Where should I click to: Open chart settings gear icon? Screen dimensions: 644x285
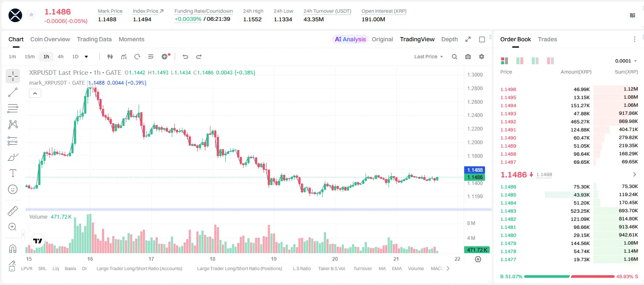click(x=482, y=57)
